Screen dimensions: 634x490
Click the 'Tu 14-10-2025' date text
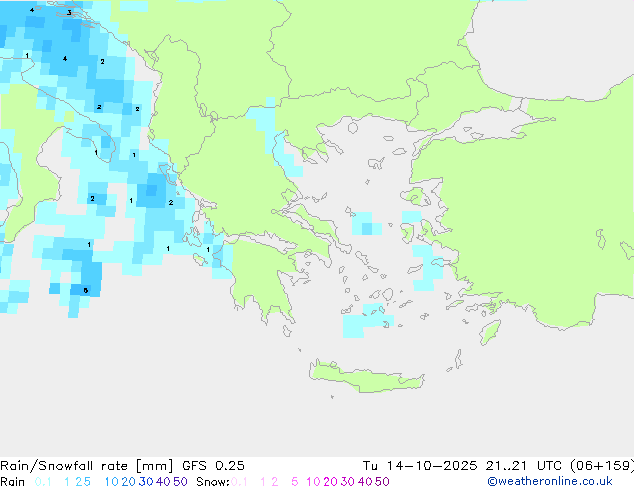tap(420, 466)
